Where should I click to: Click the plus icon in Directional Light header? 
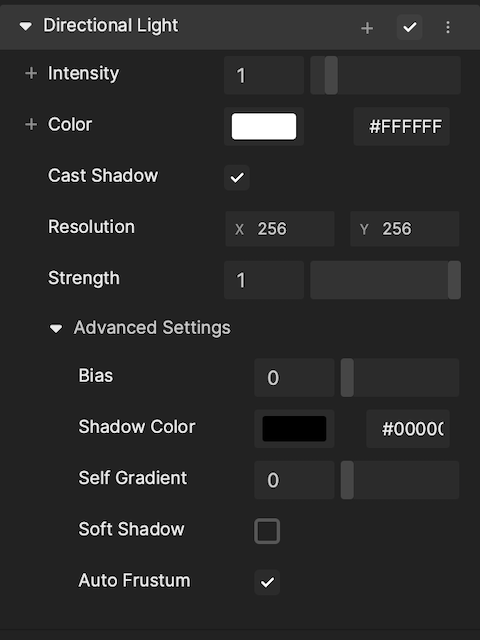[367, 28]
